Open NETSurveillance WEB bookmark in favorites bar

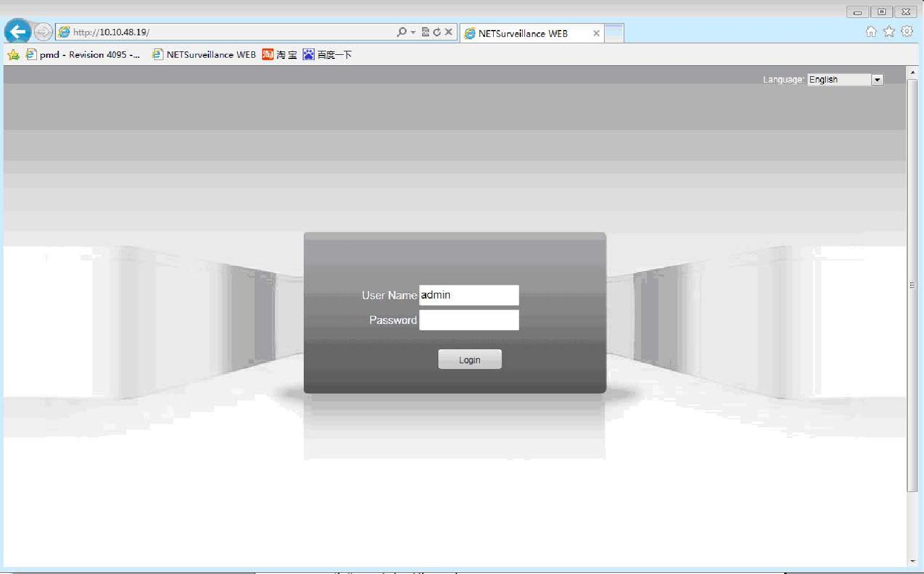point(204,55)
